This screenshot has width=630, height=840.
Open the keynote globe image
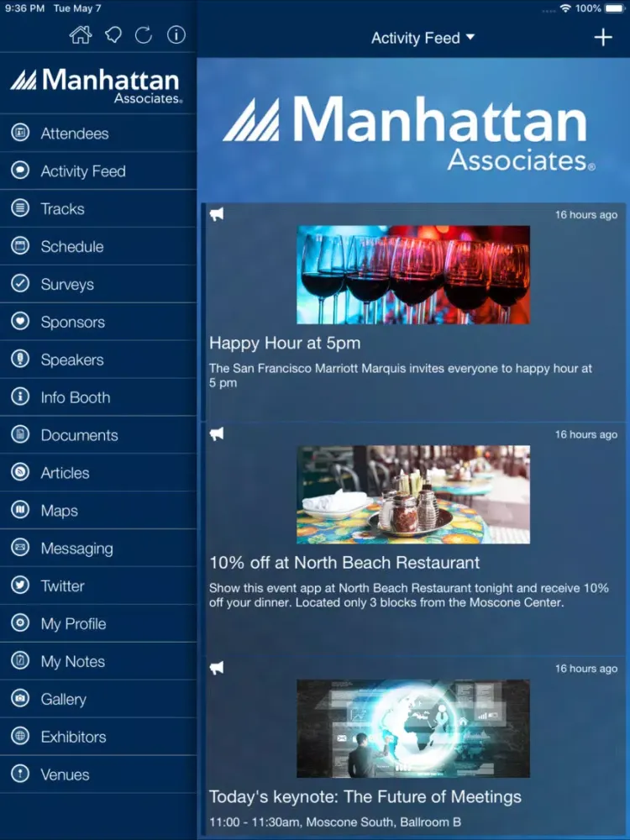pyautogui.click(x=413, y=728)
